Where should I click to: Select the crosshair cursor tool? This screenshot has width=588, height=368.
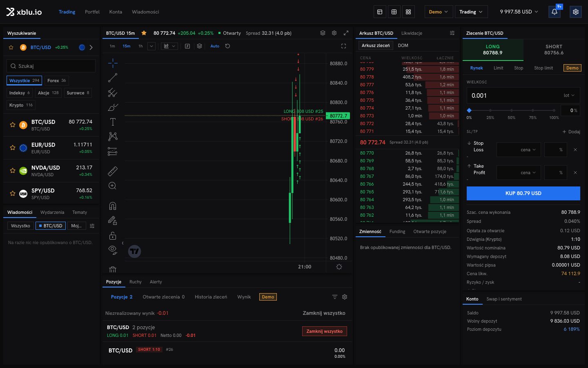click(113, 63)
